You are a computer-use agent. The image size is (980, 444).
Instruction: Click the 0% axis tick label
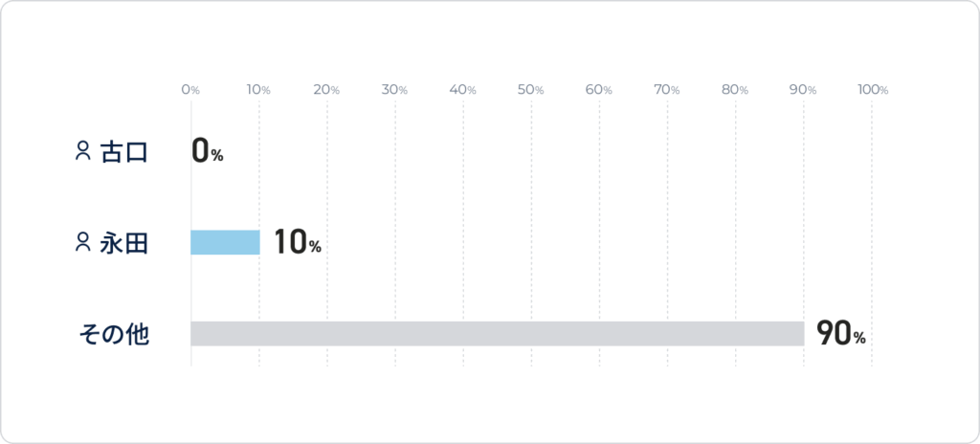click(190, 89)
